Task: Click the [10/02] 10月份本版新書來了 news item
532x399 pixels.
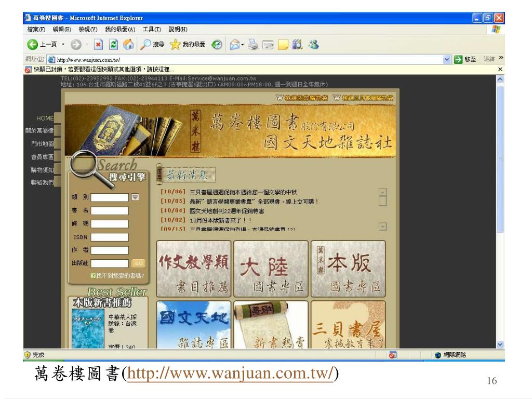Action: (206, 220)
